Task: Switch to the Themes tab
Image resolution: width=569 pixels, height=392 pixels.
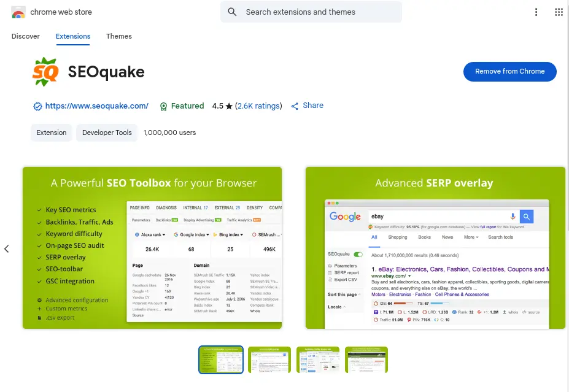Action: (x=119, y=36)
